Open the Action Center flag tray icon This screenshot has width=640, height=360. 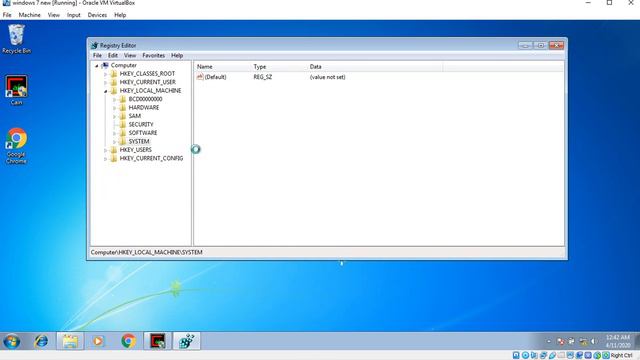pos(561,341)
